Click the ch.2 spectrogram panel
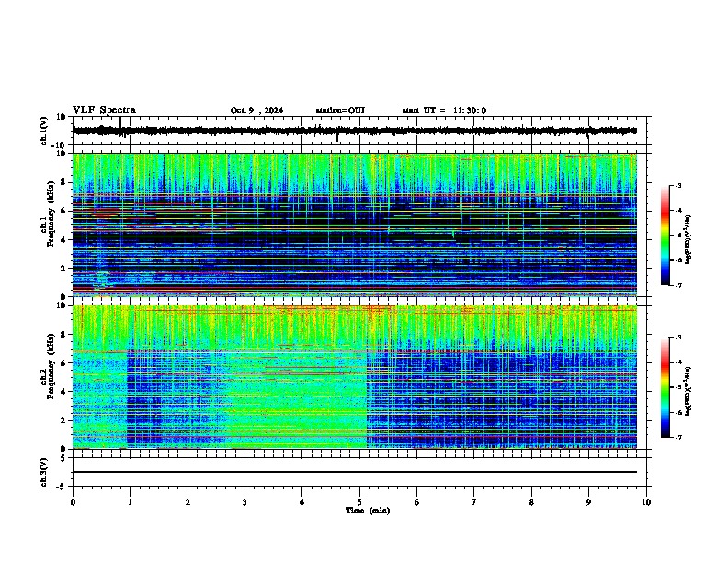 click(355, 377)
